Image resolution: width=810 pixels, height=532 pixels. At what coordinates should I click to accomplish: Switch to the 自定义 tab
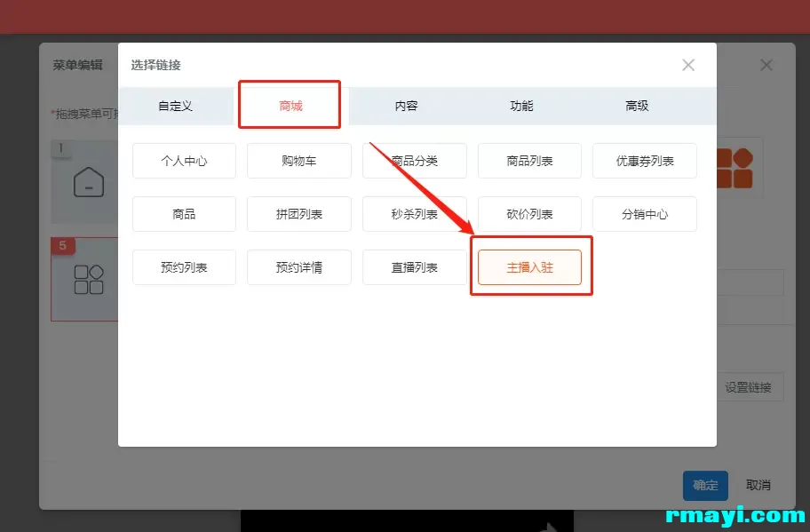point(176,106)
